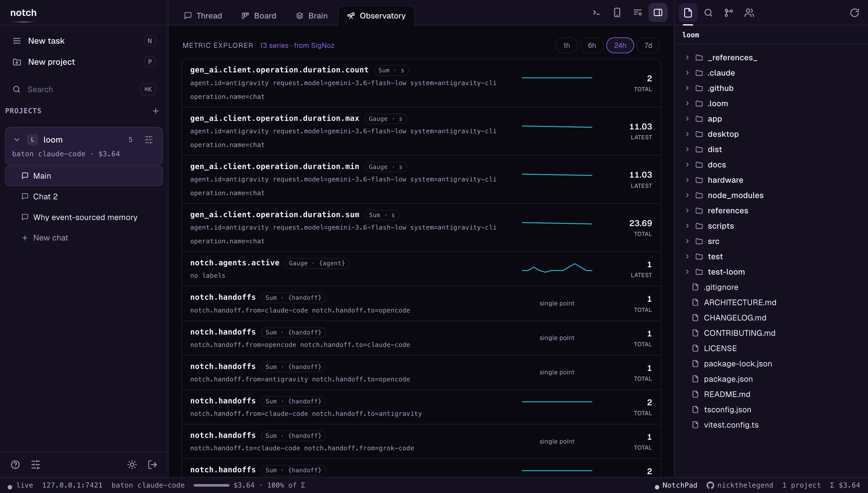Click the New task list icon
The width and height of the screenshot is (868, 493).
coord(17,41)
